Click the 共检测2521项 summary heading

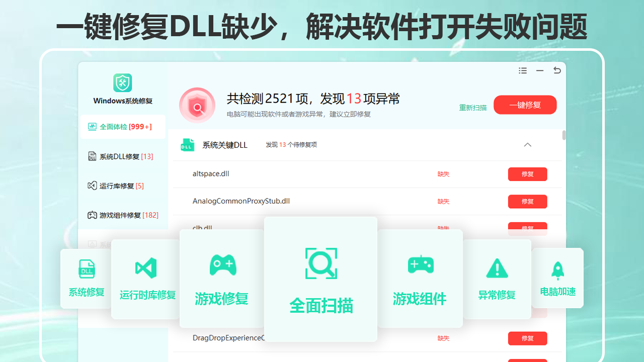point(313,99)
